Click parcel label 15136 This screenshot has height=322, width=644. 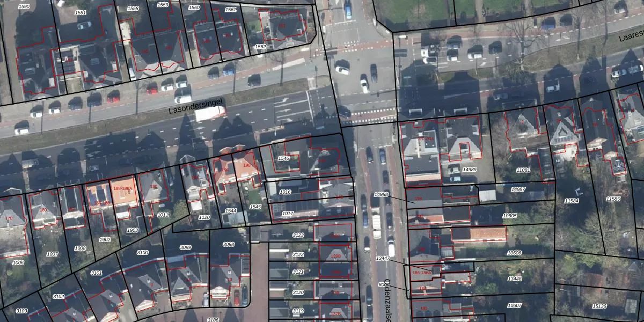pos(599,306)
